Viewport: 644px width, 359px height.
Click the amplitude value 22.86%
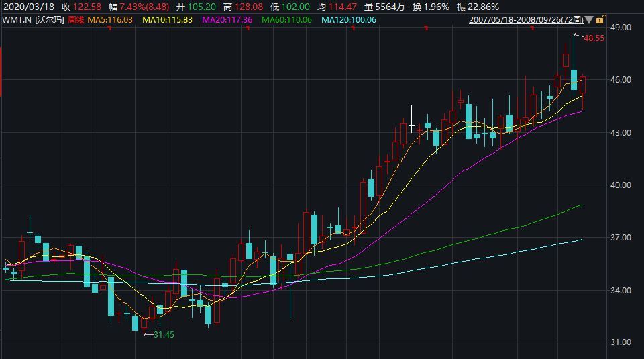click(x=483, y=7)
